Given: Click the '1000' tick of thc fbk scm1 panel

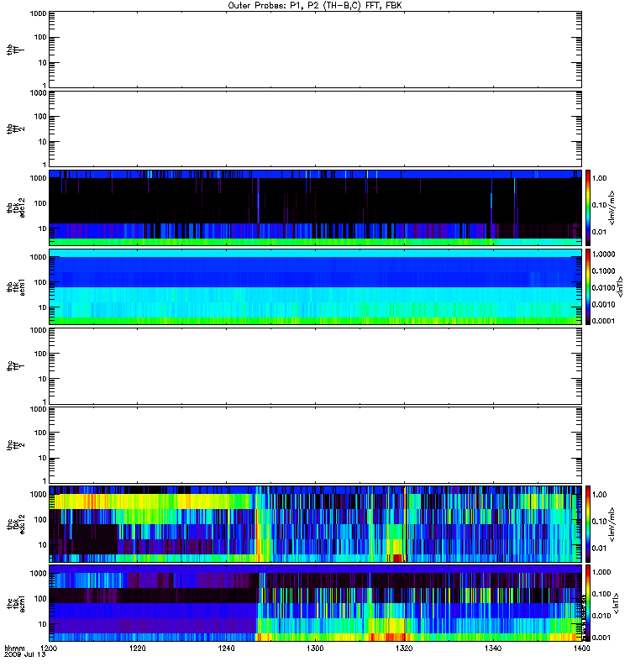Looking at the screenshot, I should pyautogui.click(x=38, y=574).
